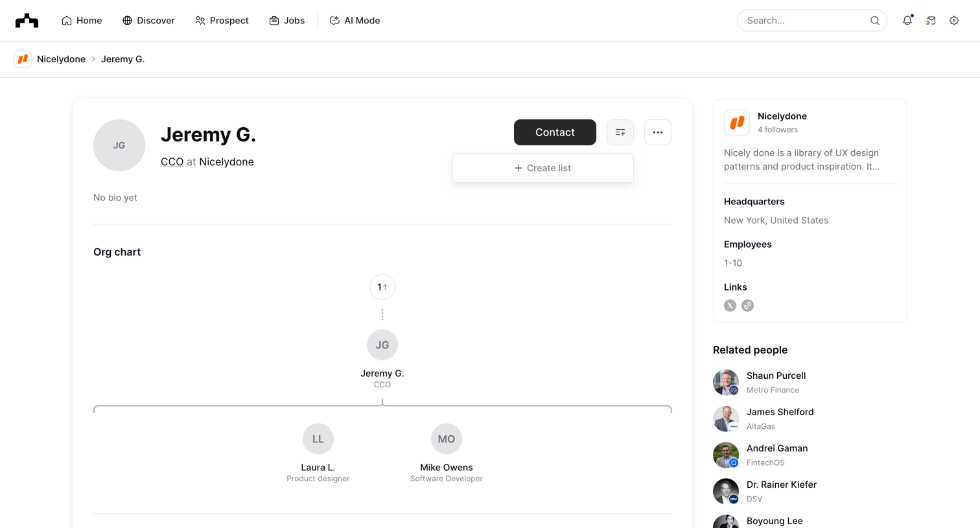Click James Shelford's profile photo
Screen dimensions: 980x528
click(x=726, y=419)
